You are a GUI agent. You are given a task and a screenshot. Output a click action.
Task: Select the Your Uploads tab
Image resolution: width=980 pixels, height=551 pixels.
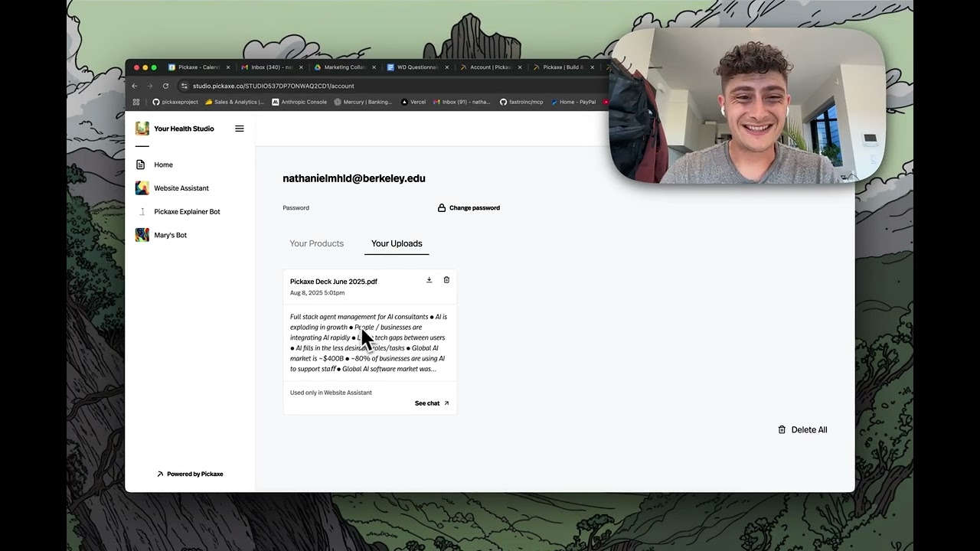pos(397,243)
